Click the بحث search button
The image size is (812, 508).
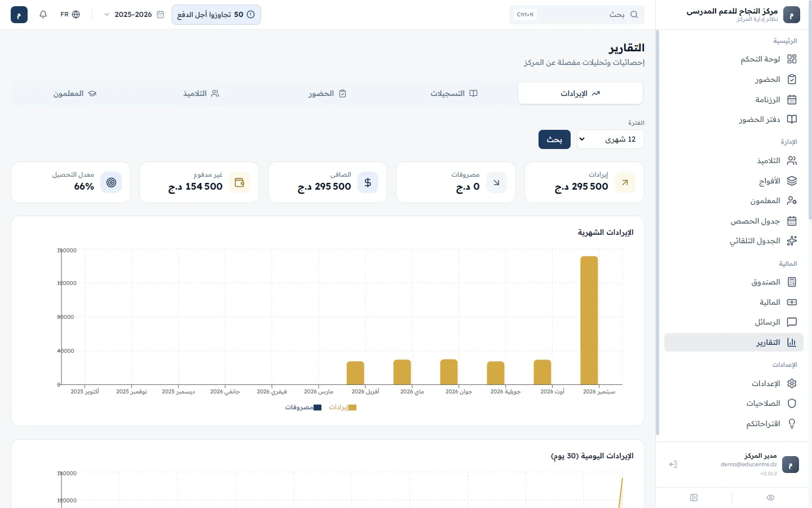pyautogui.click(x=554, y=139)
